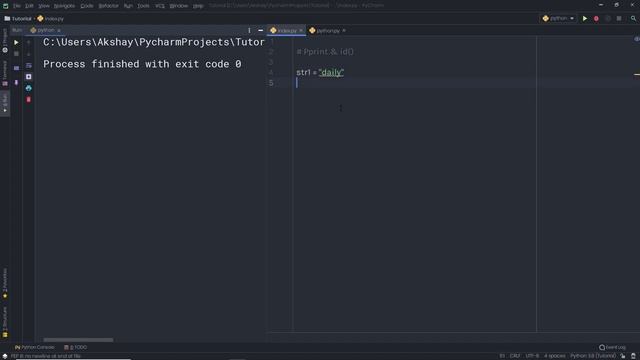640x360 pixels.
Task: Click the console path line C:\Users\Akshay
Action: pyautogui.click(x=153, y=42)
